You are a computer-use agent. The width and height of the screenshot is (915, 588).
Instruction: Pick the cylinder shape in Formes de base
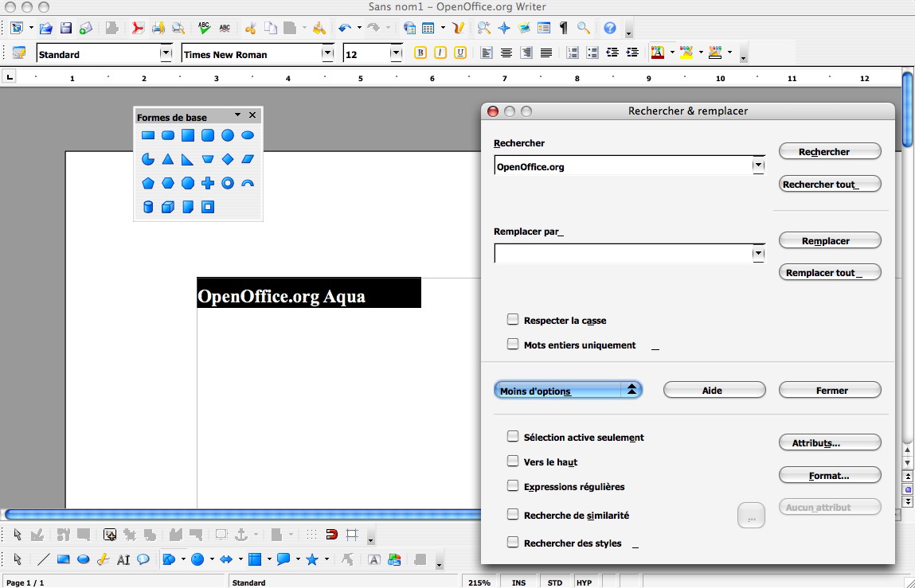coord(147,207)
